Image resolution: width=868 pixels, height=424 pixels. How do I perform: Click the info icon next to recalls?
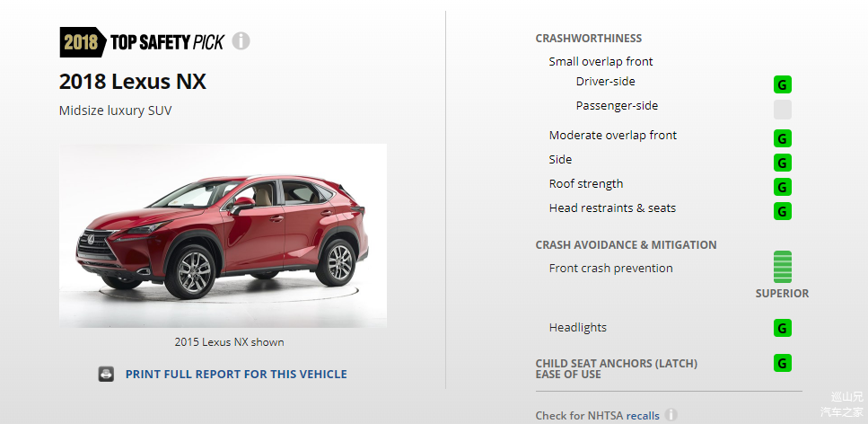[x=671, y=415]
